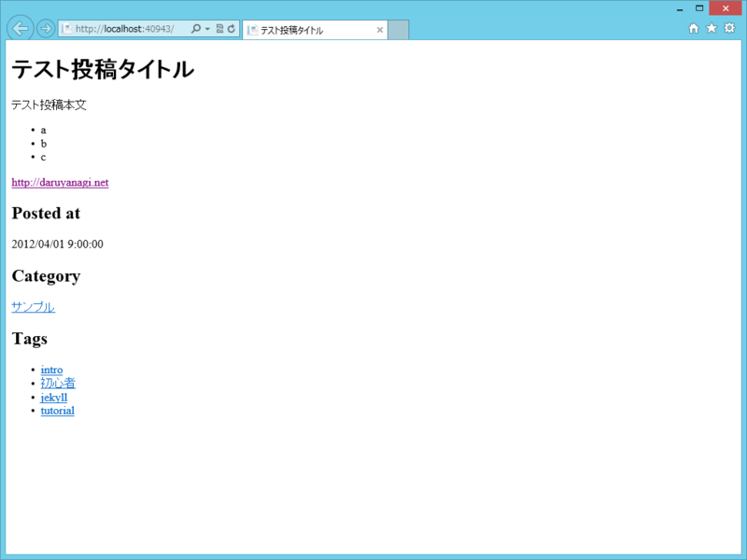The height and width of the screenshot is (560, 747).
Task: Go forward with the Forward arrow
Action: pos(45,28)
